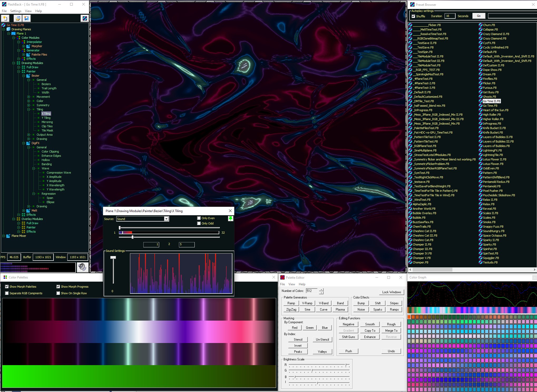Open the Source dropdown showing Sound
Image resolution: width=537 pixels, height=392 pixels.
pyautogui.click(x=166, y=219)
